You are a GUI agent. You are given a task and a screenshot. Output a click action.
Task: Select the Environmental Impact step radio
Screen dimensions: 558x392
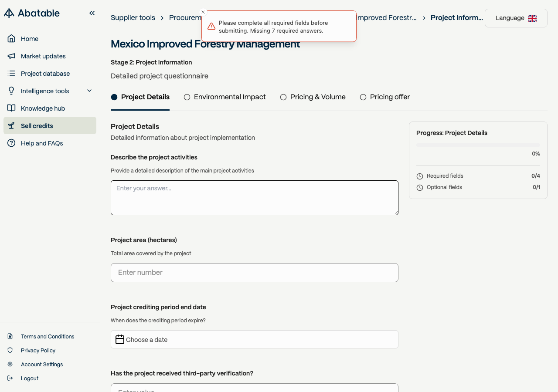click(x=187, y=97)
